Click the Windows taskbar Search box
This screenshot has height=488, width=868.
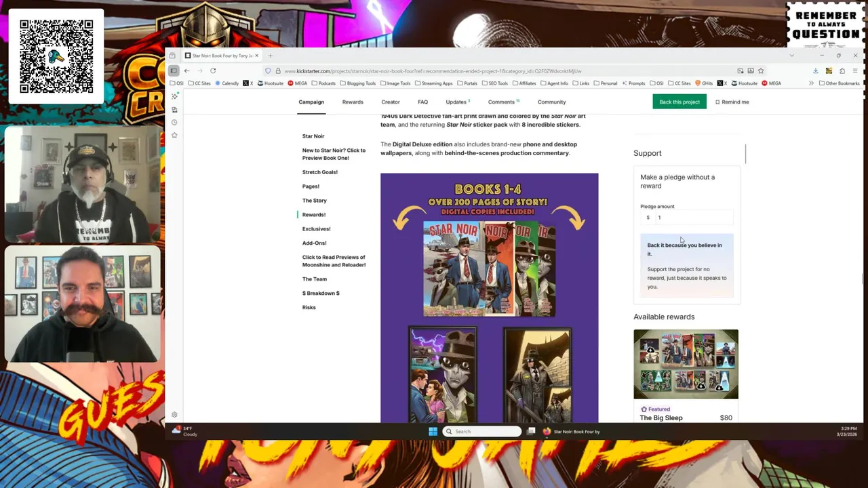point(482,431)
